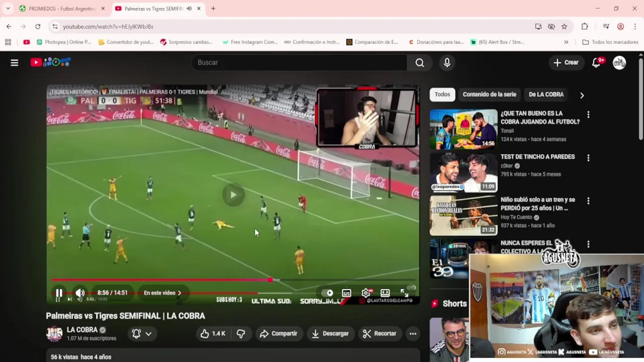Screen dimensions: 644x362
Task: Open Photopea bookmark
Action: [x=64, y=42]
